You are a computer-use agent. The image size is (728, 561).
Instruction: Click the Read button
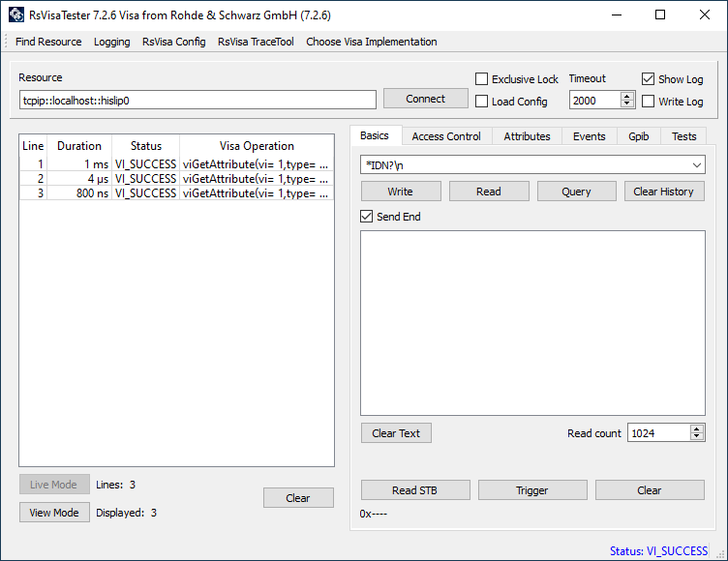(x=489, y=192)
